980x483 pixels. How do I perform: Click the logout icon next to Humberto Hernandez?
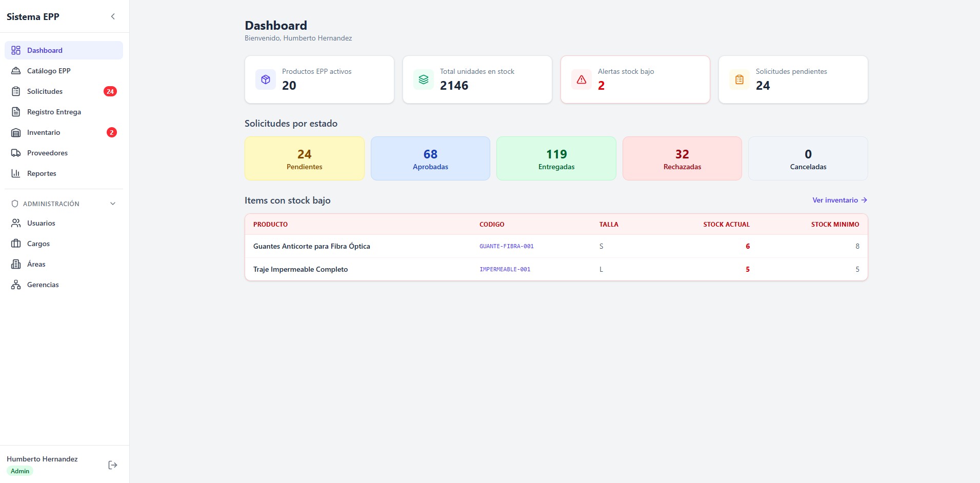pos(112,465)
